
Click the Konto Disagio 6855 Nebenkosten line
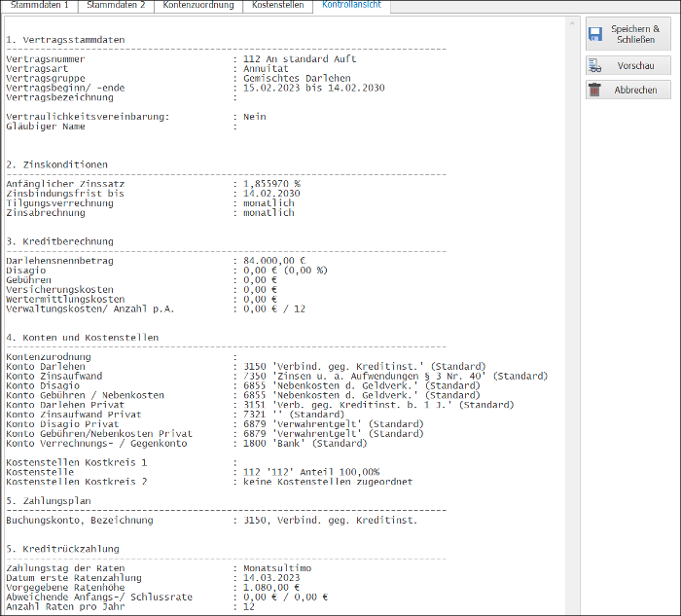point(362,385)
